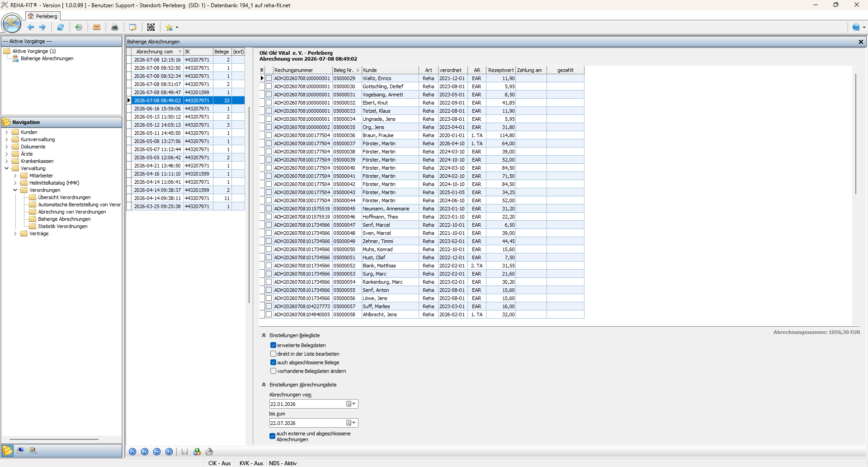Select 'Abrechnung von Verordnungen' in navigation
This screenshot has height=467, width=868.
pos(72,212)
